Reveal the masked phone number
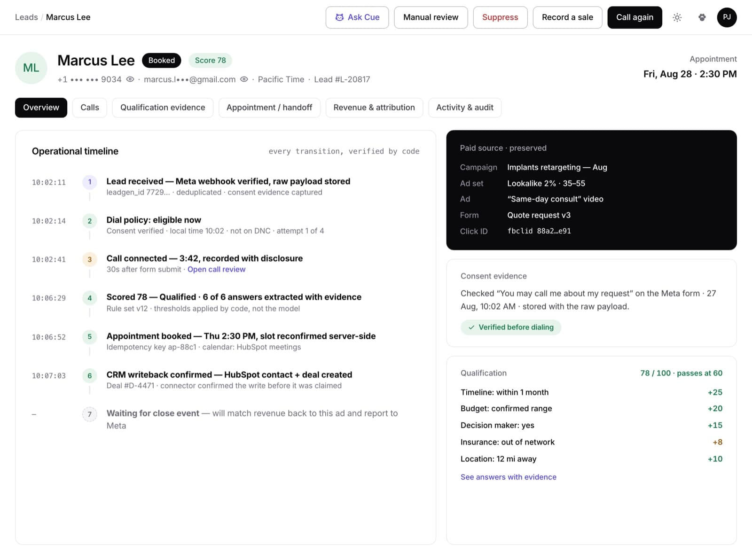752x560 pixels. [x=130, y=79]
